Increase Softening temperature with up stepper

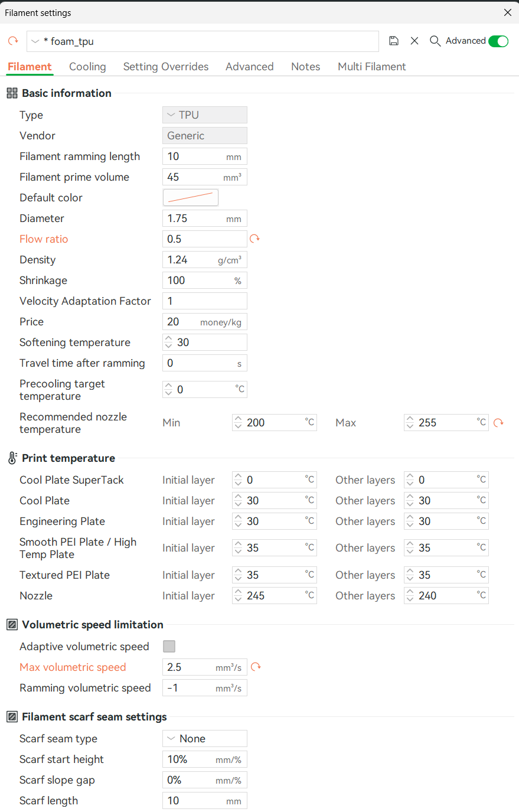[x=169, y=339]
